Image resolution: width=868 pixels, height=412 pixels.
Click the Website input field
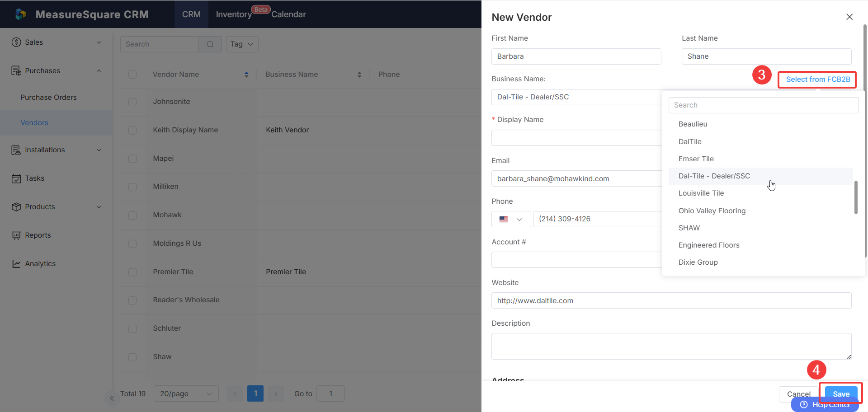[x=671, y=301]
